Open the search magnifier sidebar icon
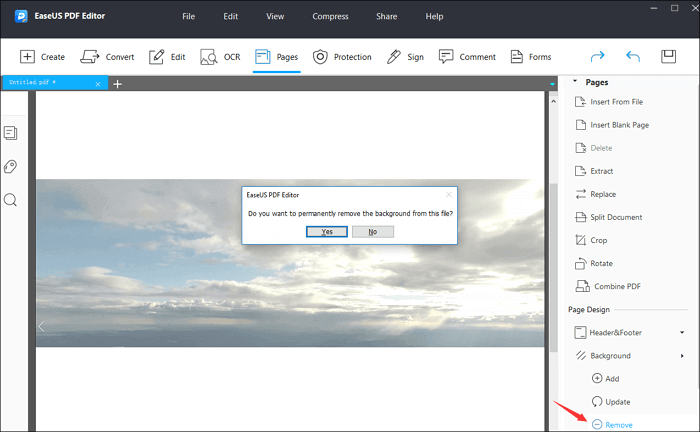Image resolution: width=700 pixels, height=432 pixels. click(10, 200)
